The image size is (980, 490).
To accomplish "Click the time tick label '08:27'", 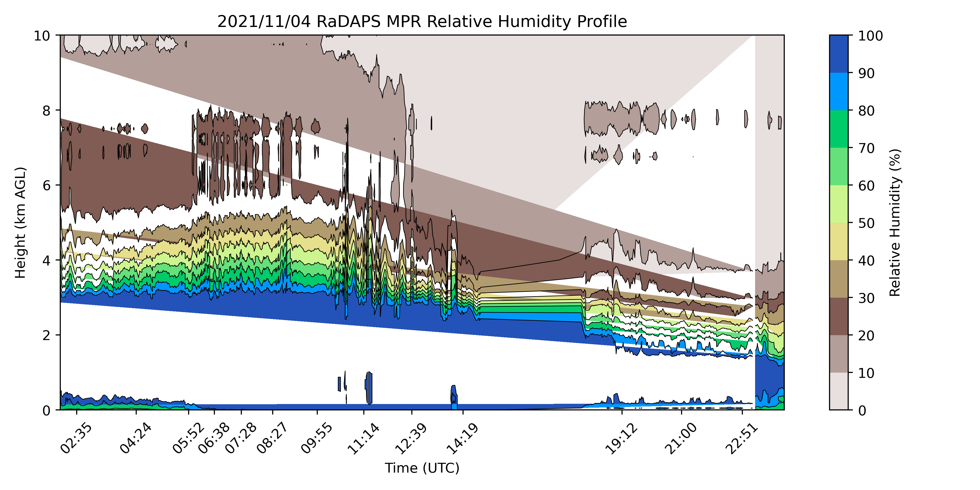I will click(x=272, y=438).
